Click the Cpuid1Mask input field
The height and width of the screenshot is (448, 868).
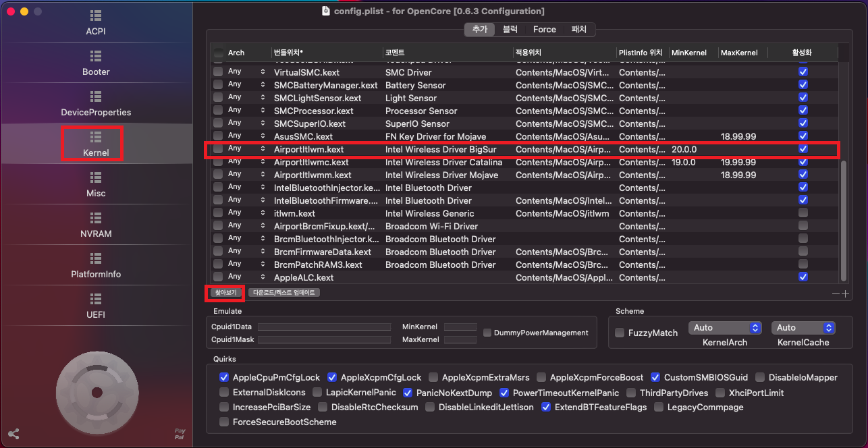324,339
